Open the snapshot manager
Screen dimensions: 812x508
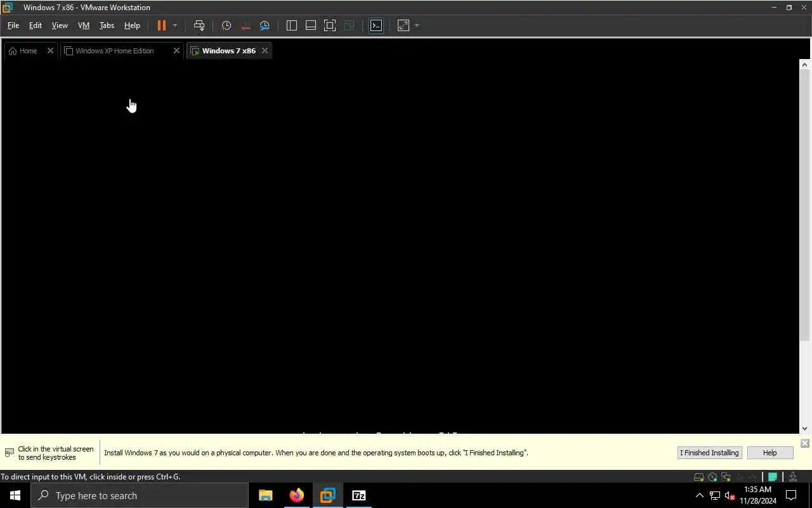[265, 25]
